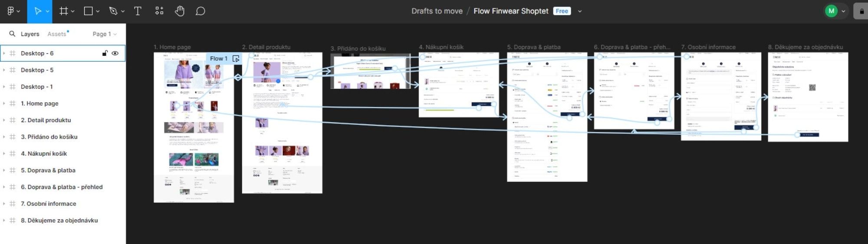
Task: Select 5. Doprava & platba layer
Action: [63, 170]
